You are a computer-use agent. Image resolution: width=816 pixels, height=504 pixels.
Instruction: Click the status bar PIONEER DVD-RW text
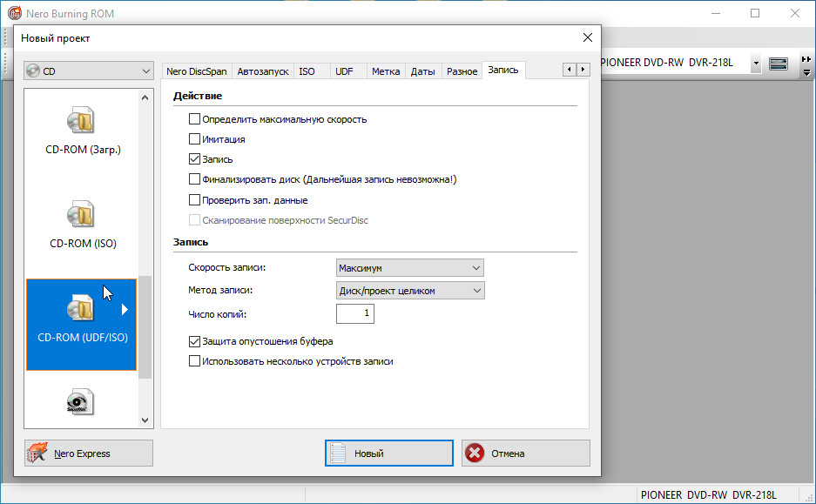pos(708,494)
